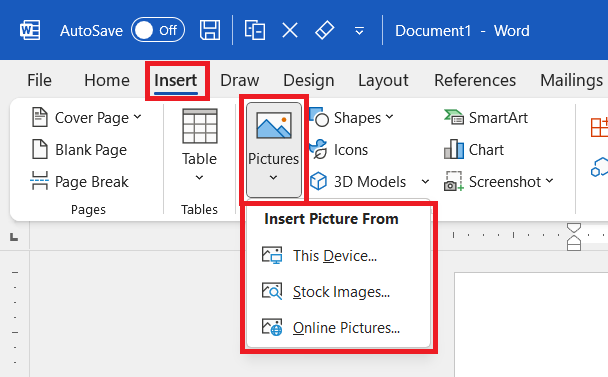Save the document with the floppy disk icon
Viewport: 608px width, 377px height.
tap(210, 30)
